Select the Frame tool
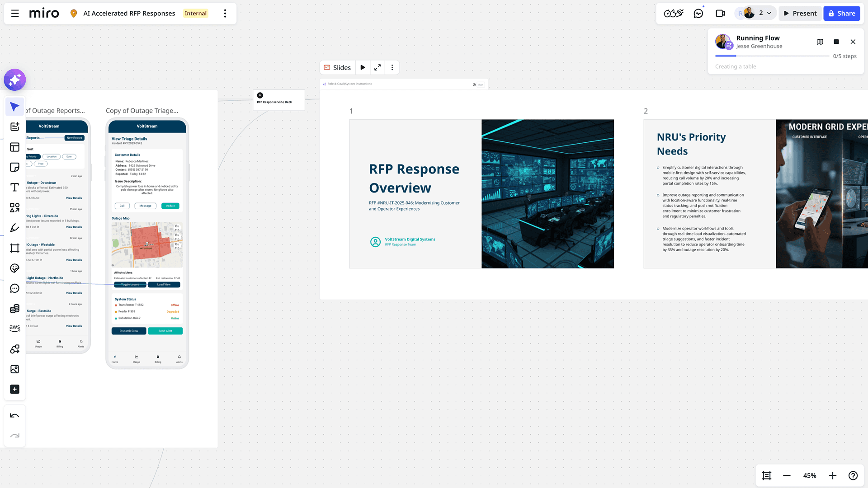This screenshot has height=488, width=868. [15, 248]
